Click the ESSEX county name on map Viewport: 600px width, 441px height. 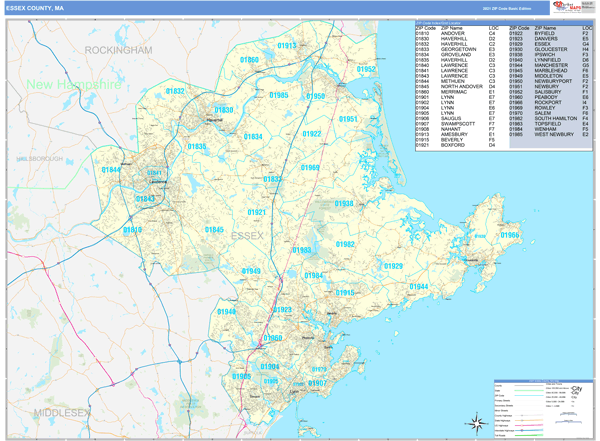coord(245,236)
